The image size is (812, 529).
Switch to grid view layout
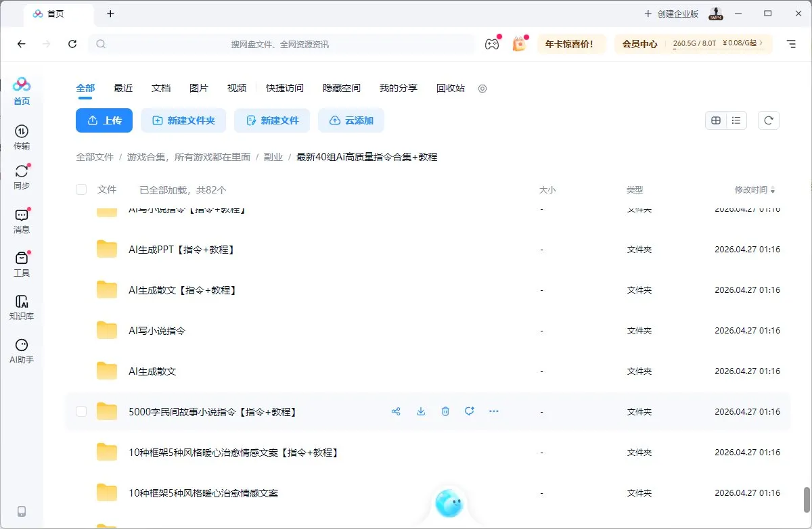pos(716,120)
